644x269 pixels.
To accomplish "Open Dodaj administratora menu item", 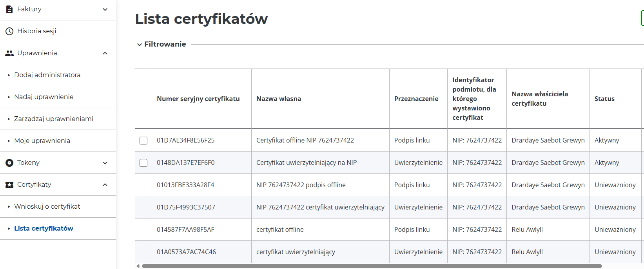I will click(x=47, y=75).
